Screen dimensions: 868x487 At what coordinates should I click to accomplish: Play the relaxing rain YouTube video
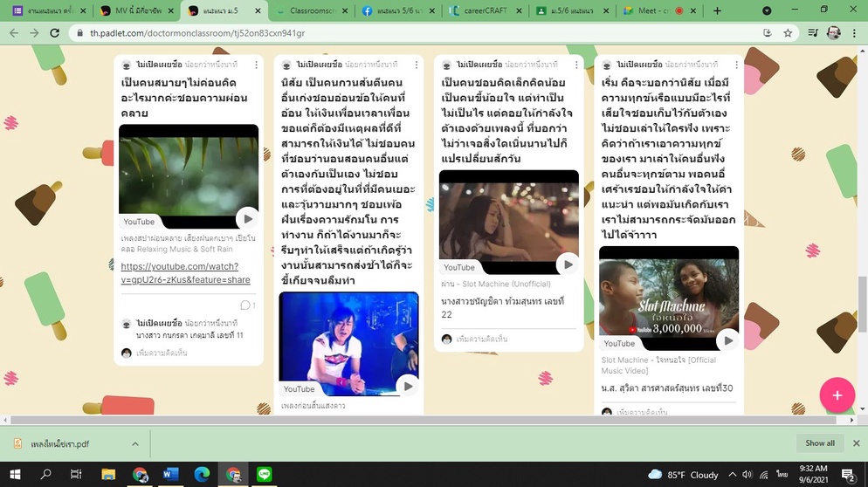click(247, 218)
